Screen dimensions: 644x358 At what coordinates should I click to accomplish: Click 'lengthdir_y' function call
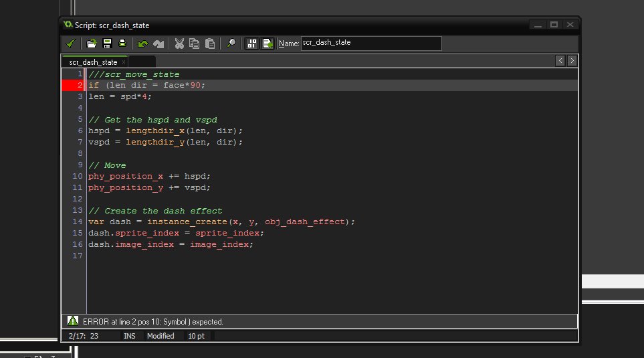pos(155,143)
